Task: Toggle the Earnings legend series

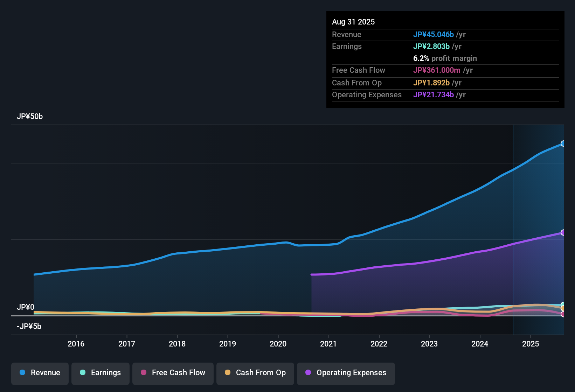Action: coord(101,373)
